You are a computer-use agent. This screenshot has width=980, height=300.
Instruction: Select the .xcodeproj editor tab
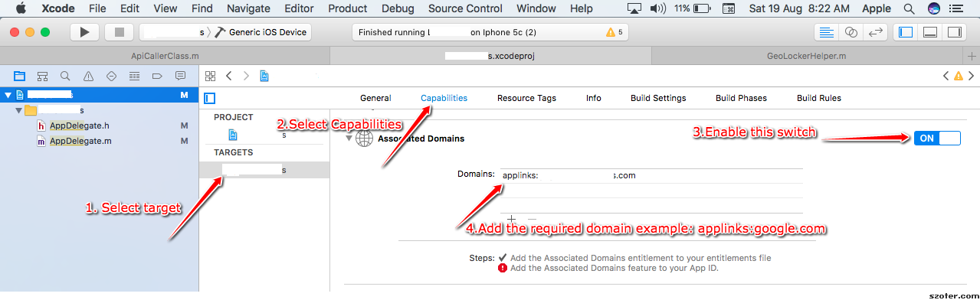coord(490,56)
